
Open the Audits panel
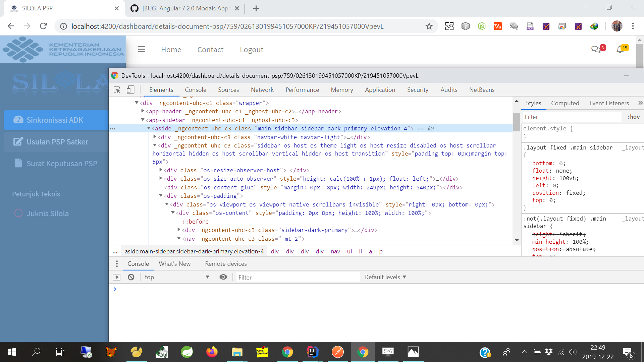coord(449,90)
